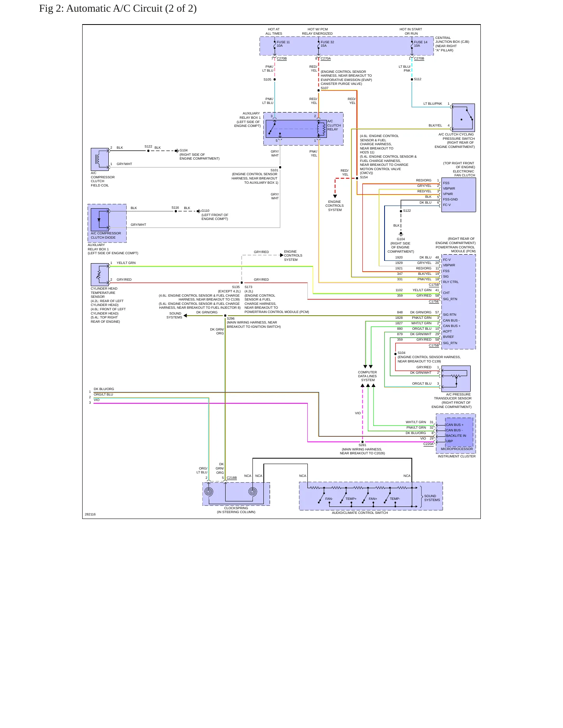Viewport: 563px width, 728px height.
Task: Click splice label "S135"
Action: tap(236, 287)
